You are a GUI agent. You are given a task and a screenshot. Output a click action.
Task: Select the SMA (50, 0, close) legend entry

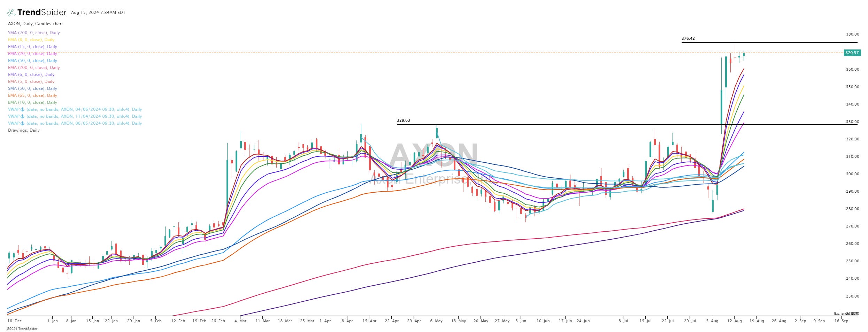32,88
